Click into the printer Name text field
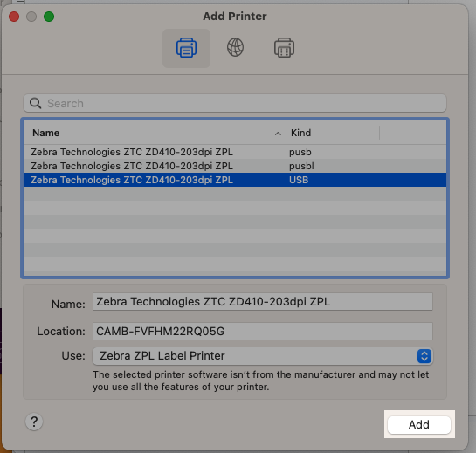 point(263,302)
